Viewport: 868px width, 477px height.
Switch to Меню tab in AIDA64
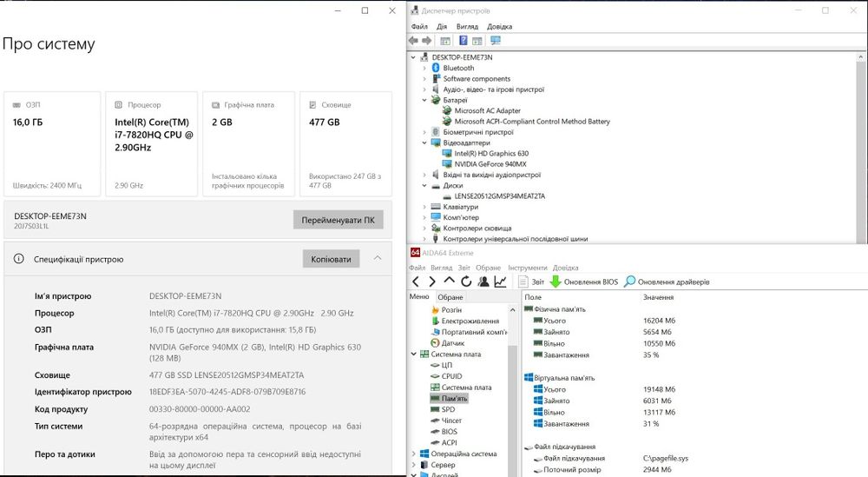419,296
